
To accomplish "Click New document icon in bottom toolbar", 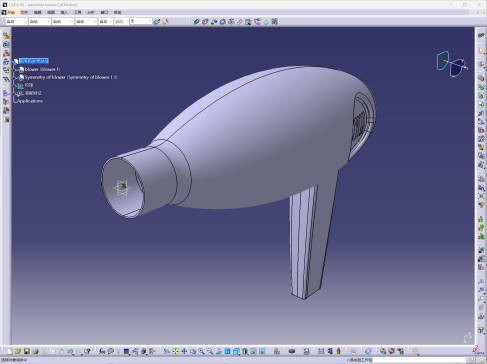I will click(10, 351).
